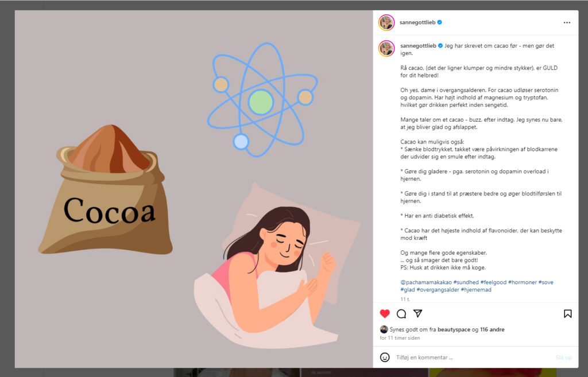Open emoji picker in comment field
The width and height of the screenshot is (588, 377).
(385, 357)
